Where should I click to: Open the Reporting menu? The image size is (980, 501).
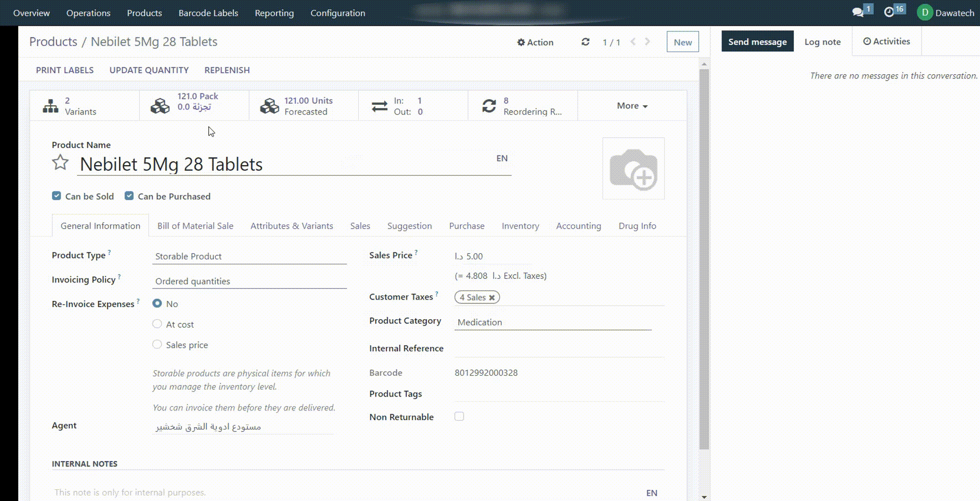point(274,13)
